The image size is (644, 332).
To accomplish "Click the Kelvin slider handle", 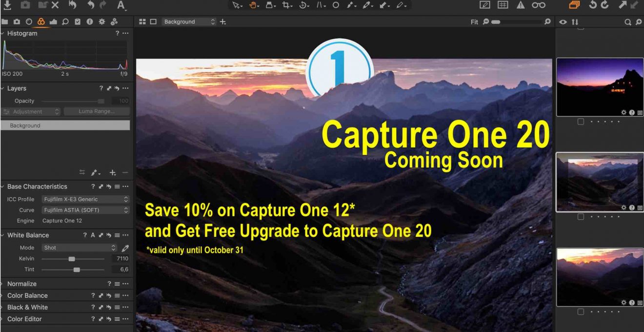I will coord(72,259).
